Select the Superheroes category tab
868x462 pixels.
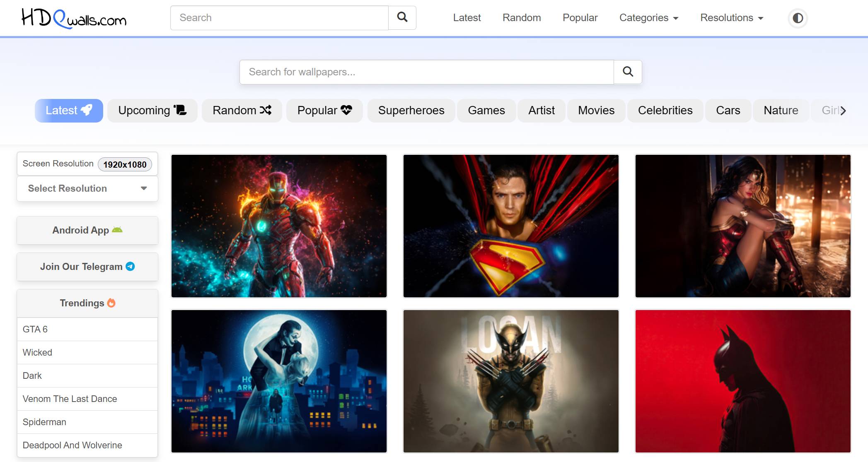pyautogui.click(x=411, y=110)
